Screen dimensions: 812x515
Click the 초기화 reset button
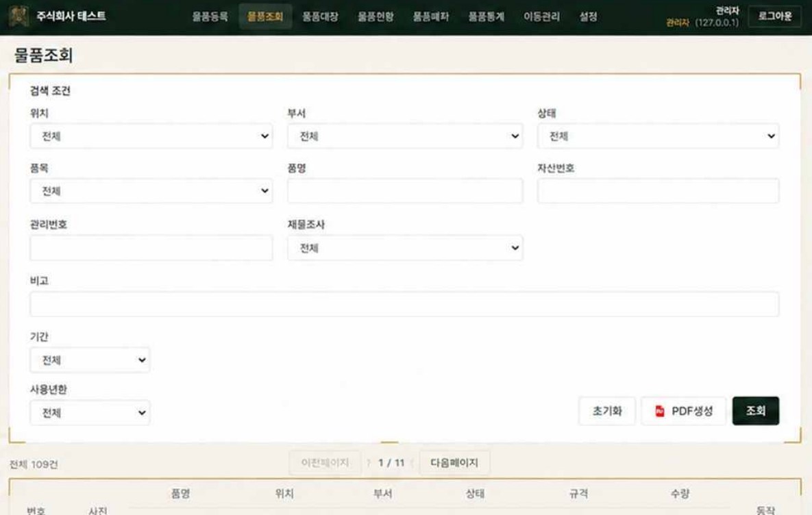tap(607, 411)
